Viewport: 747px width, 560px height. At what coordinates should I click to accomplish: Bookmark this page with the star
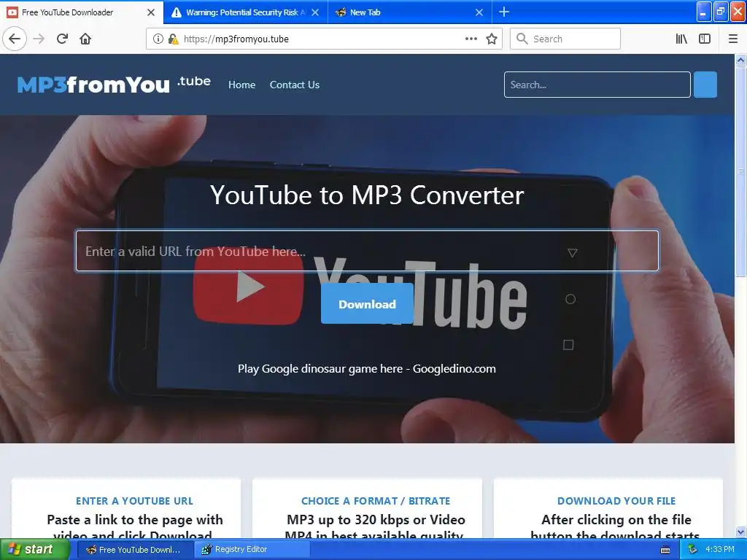(x=492, y=39)
